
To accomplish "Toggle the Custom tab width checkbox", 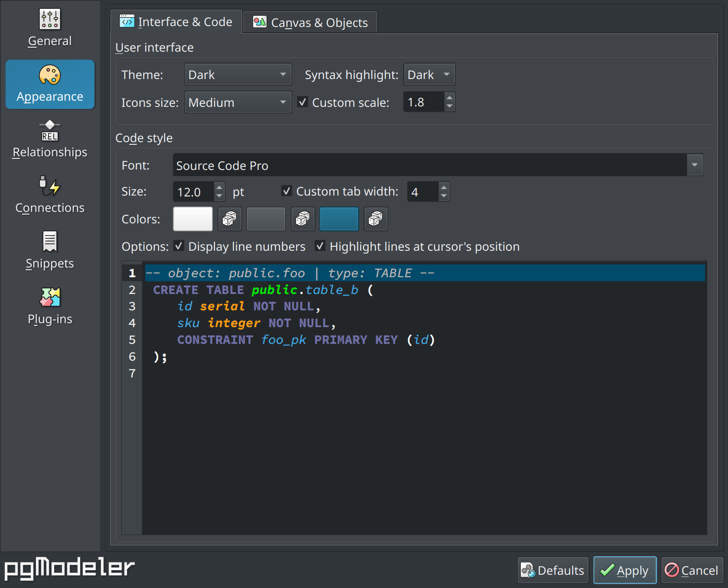I will coord(286,191).
